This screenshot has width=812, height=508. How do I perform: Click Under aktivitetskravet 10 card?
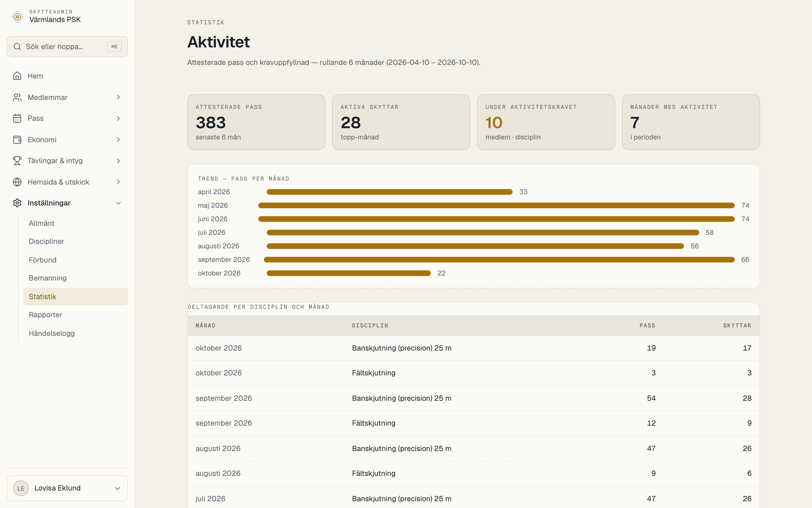pos(546,122)
